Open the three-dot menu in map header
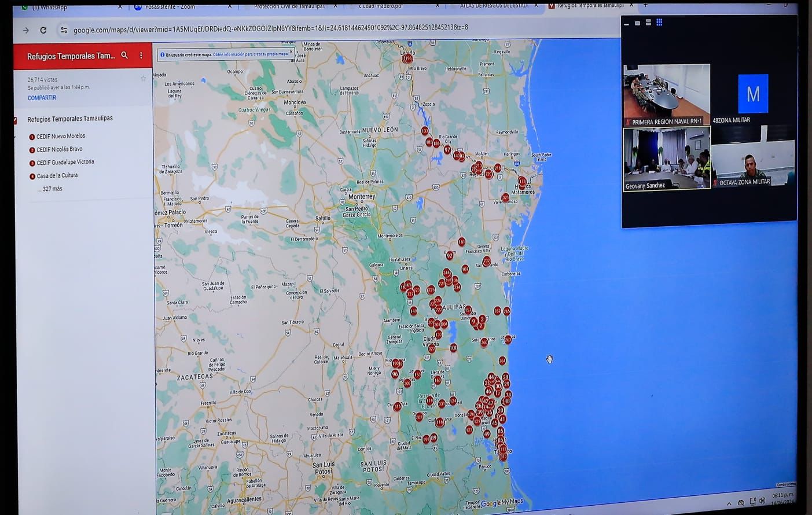 [x=141, y=56]
